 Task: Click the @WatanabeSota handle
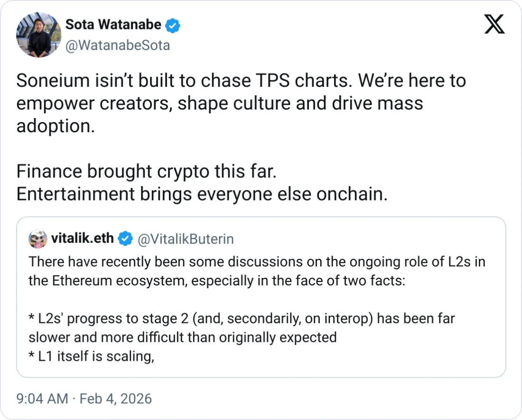(117, 46)
